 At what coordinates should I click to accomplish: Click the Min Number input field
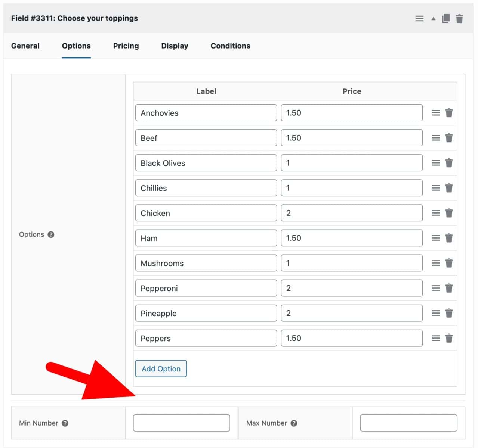tap(181, 423)
